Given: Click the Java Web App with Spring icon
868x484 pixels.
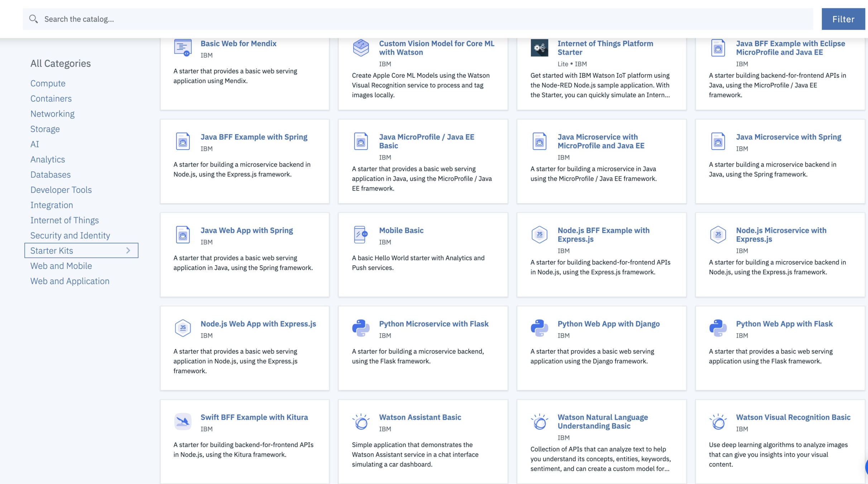Looking at the screenshot, I should (x=183, y=234).
